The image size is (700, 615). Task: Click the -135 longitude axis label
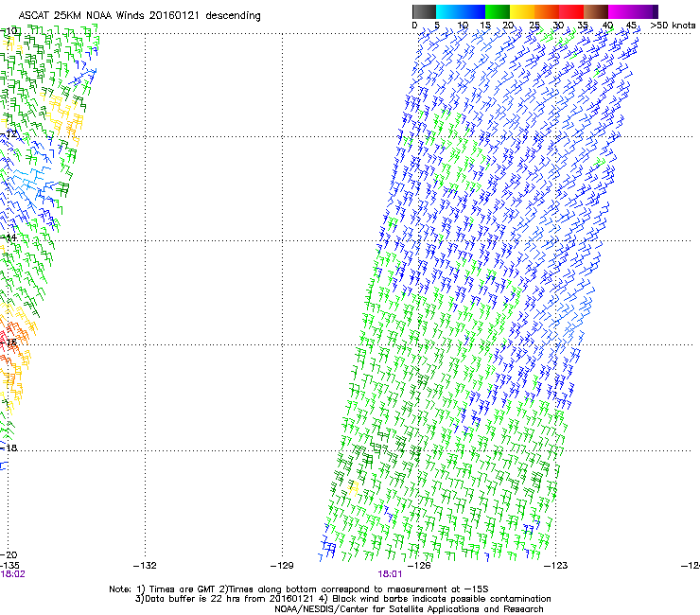coord(9,566)
